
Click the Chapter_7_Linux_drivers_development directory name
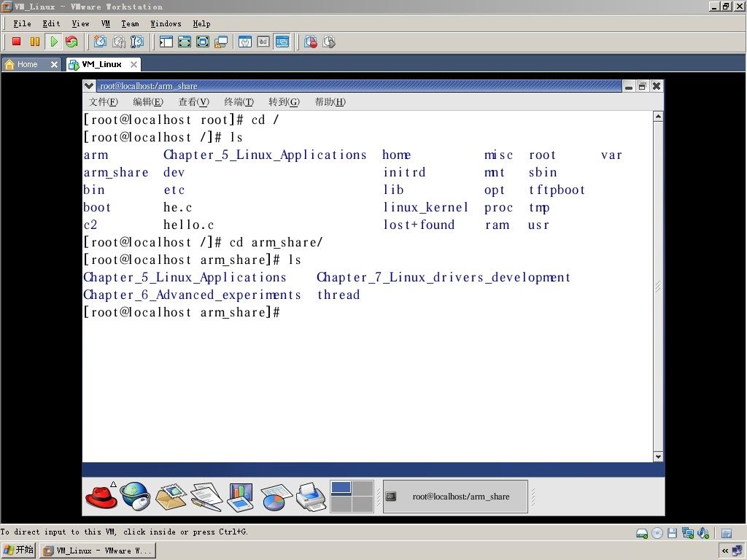coord(443,278)
